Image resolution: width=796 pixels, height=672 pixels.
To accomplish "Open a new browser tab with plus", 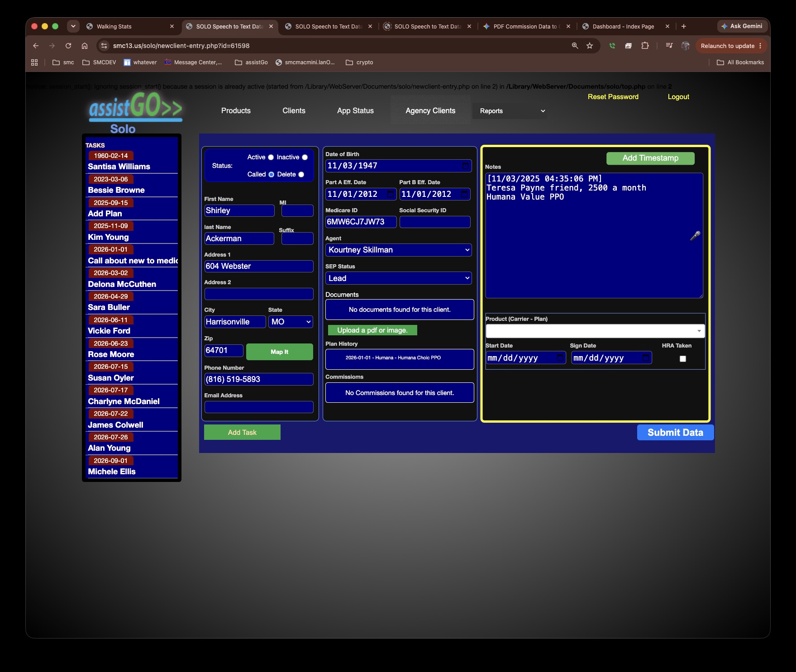I will [684, 26].
